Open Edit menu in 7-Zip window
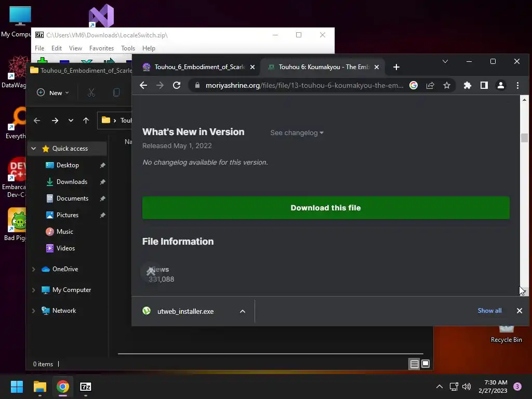 [x=56, y=48]
